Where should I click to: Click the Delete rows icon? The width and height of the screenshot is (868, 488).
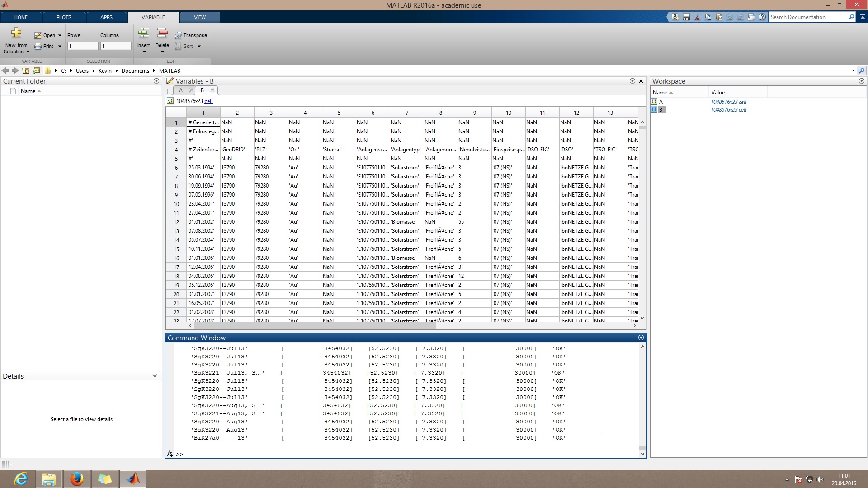click(x=162, y=33)
